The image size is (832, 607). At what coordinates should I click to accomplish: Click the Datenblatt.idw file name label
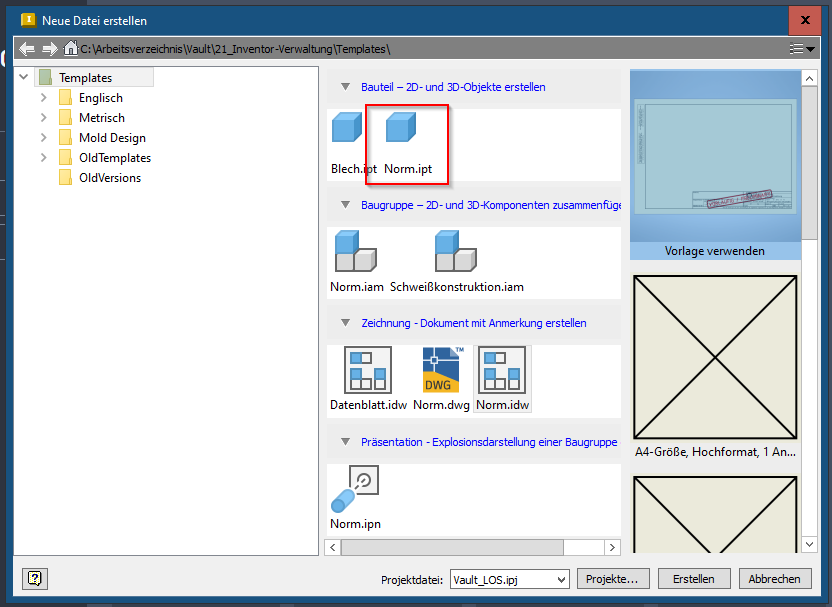pos(368,405)
